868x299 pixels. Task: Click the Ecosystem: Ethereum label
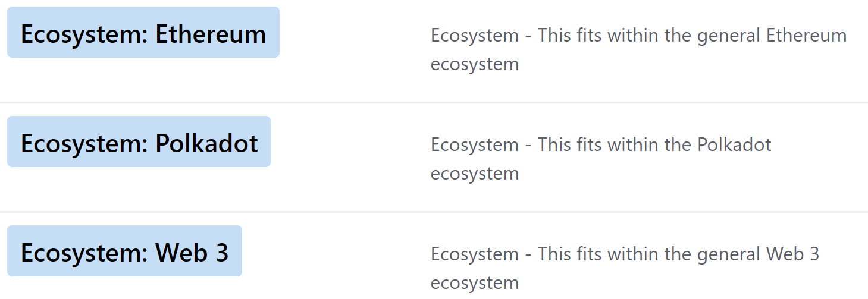click(143, 33)
